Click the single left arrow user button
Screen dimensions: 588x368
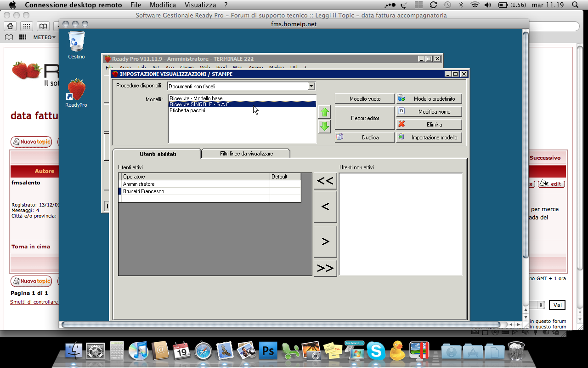point(325,207)
